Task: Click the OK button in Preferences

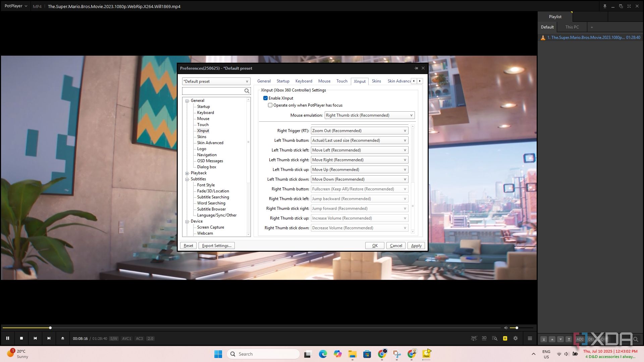Action: [375, 246]
